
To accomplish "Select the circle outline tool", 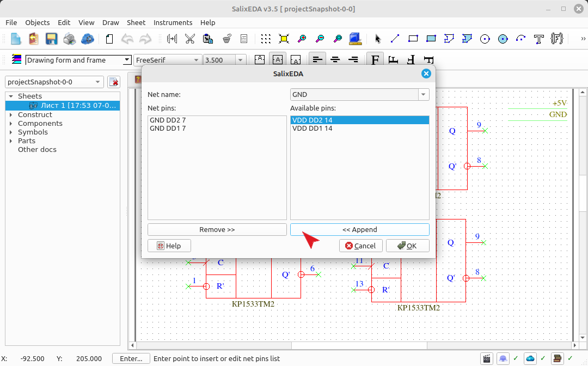I will click(485, 39).
